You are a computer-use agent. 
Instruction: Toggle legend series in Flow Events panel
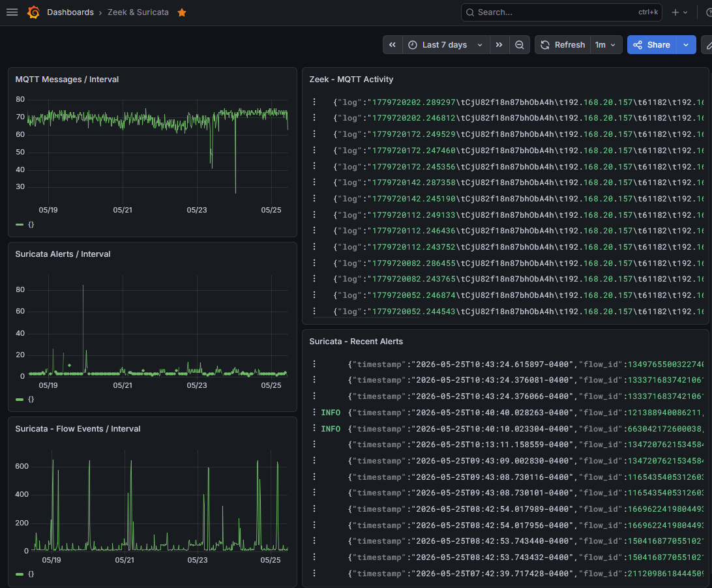25,574
